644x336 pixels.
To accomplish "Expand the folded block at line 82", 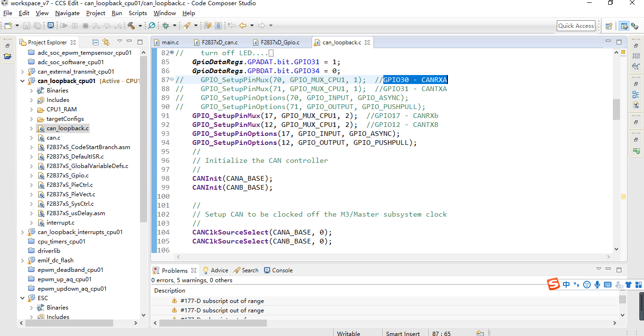I will (172, 53).
